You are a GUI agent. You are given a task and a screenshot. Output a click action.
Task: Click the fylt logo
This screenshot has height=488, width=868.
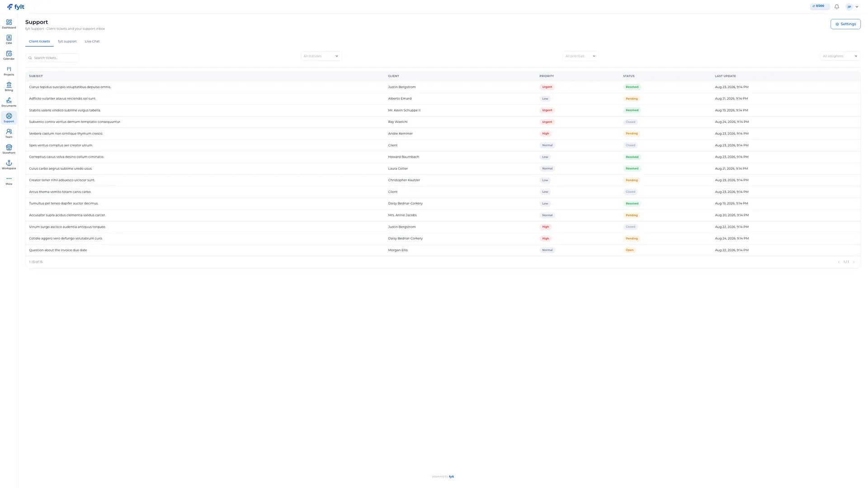[16, 7]
